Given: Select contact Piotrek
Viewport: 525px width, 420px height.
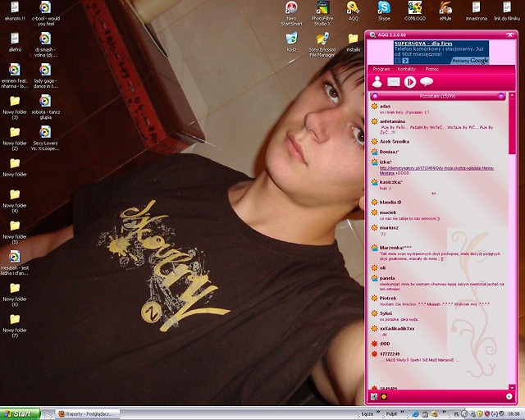Looking at the screenshot, I should pos(438,301).
